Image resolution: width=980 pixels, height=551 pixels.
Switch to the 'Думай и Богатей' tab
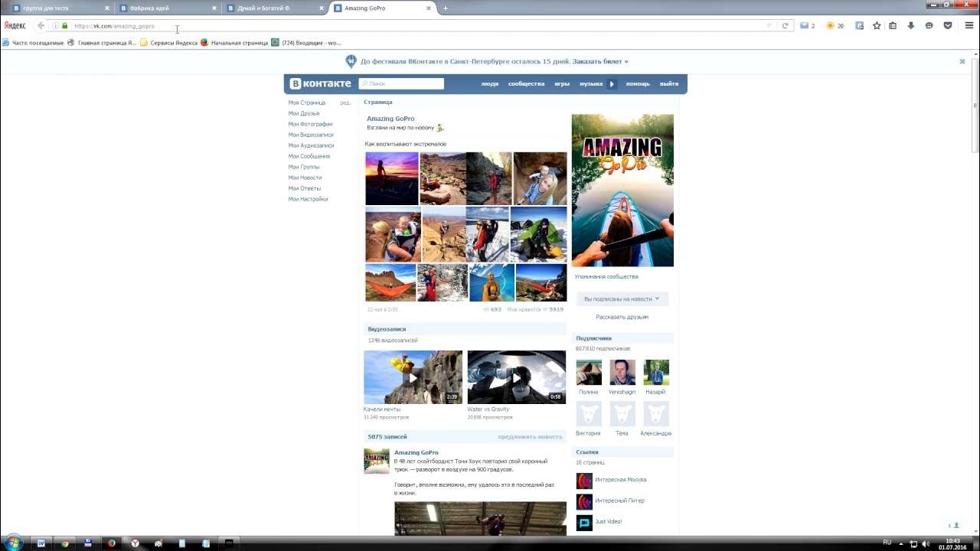click(x=275, y=8)
